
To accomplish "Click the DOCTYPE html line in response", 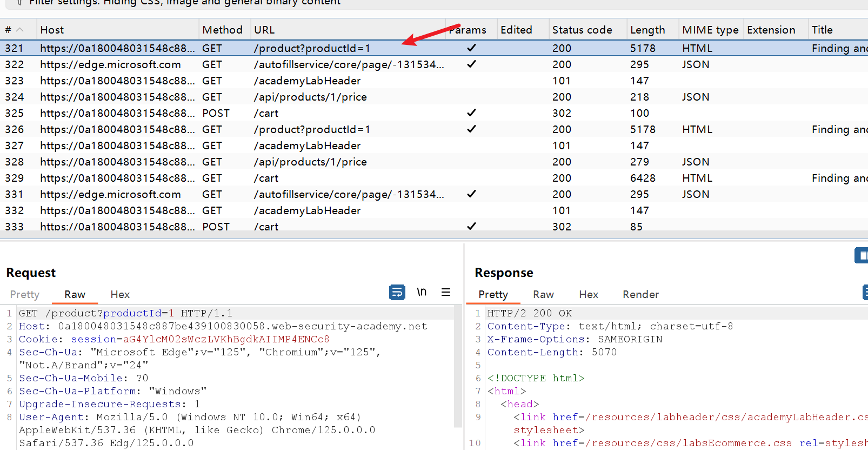I will (536, 378).
